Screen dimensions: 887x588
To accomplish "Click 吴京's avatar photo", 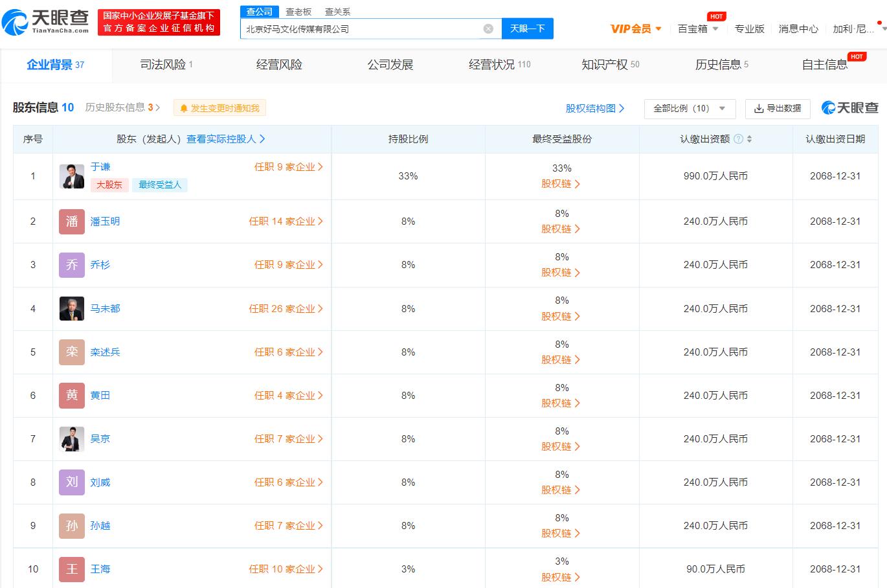I will coord(72,439).
